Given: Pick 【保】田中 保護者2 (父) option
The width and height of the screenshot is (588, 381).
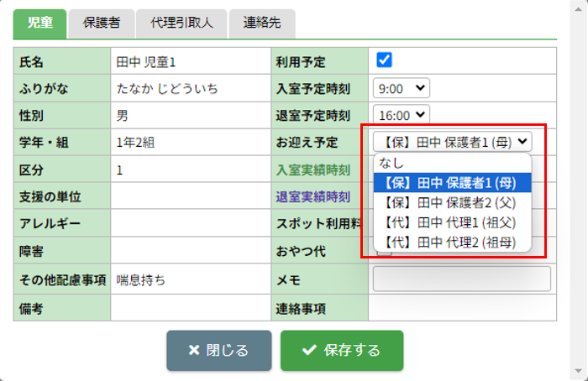Looking at the screenshot, I should 452,202.
